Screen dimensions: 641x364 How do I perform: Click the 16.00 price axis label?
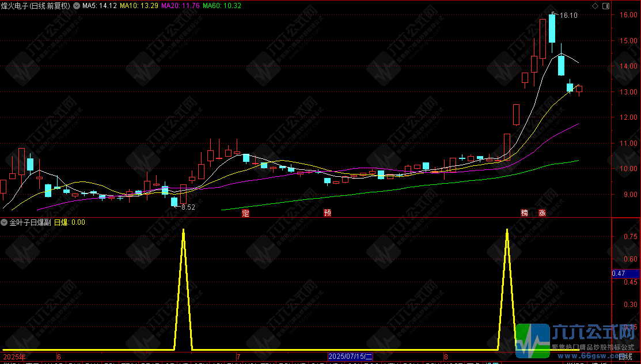(628, 15)
